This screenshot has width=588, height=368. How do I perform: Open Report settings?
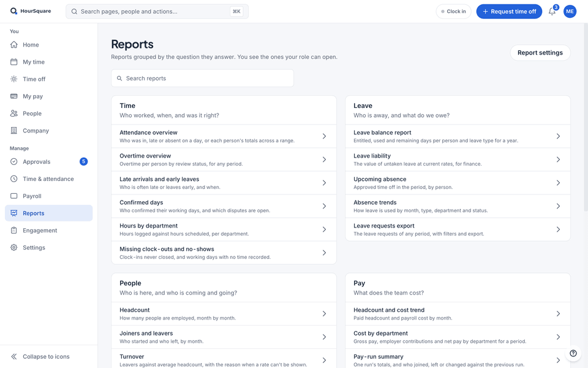pos(540,53)
